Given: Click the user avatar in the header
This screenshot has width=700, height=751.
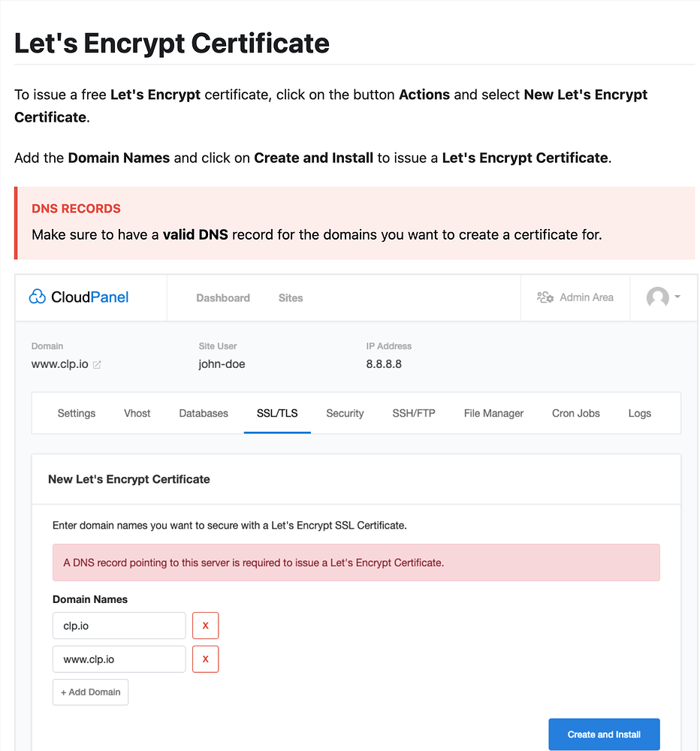Looking at the screenshot, I should pyautogui.click(x=657, y=297).
